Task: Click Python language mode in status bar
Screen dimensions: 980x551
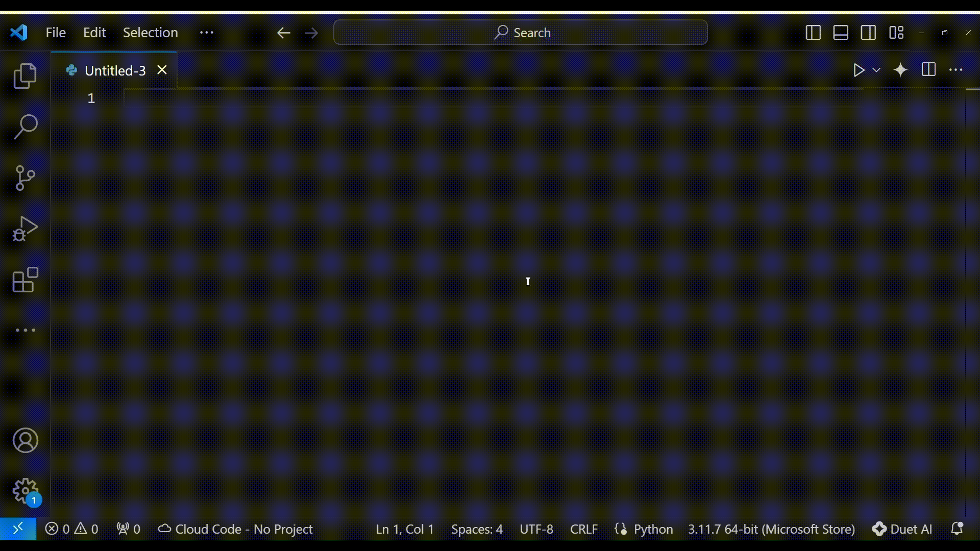Action: pos(653,529)
